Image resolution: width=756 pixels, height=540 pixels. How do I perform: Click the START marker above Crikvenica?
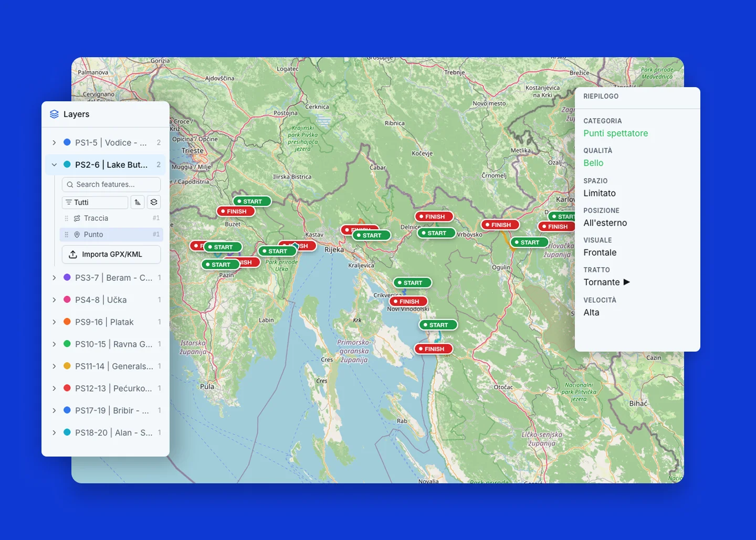[x=413, y=283]
